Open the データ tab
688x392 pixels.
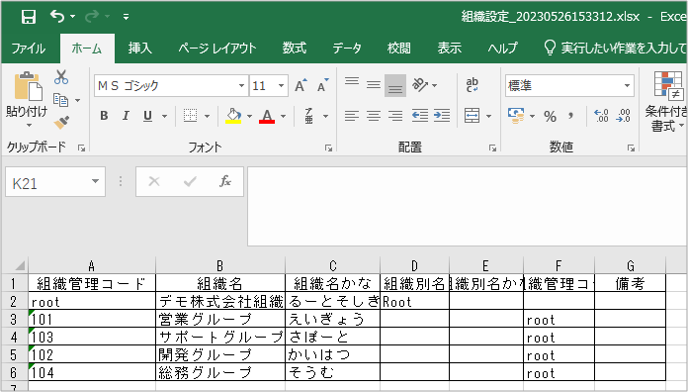tap(347, 48)
